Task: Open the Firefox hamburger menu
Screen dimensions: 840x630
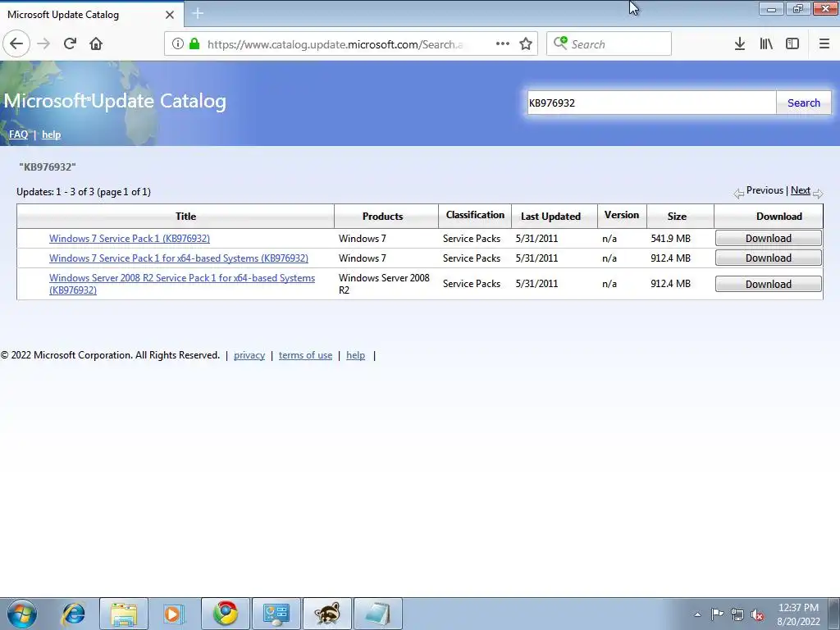Action: pos(824,44)
